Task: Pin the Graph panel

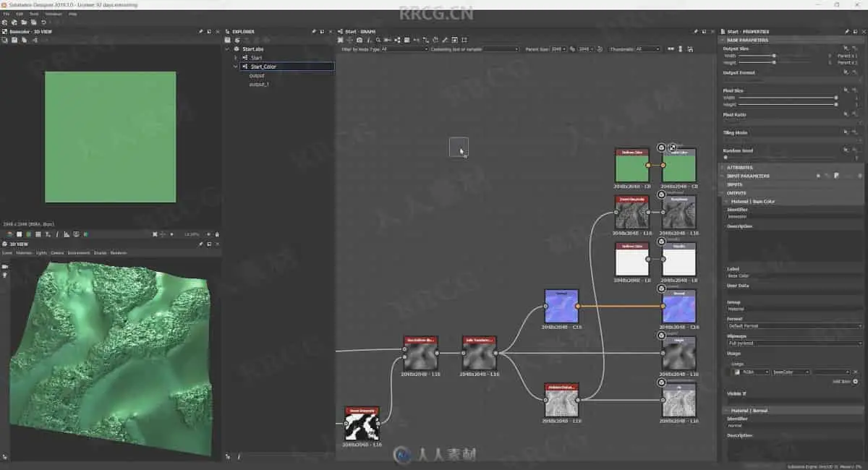Action: [695, 32]
